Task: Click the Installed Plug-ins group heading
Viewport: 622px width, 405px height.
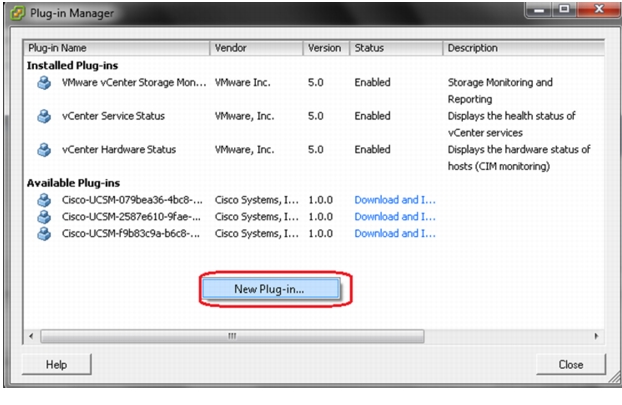Action: (x=72, y=65)
